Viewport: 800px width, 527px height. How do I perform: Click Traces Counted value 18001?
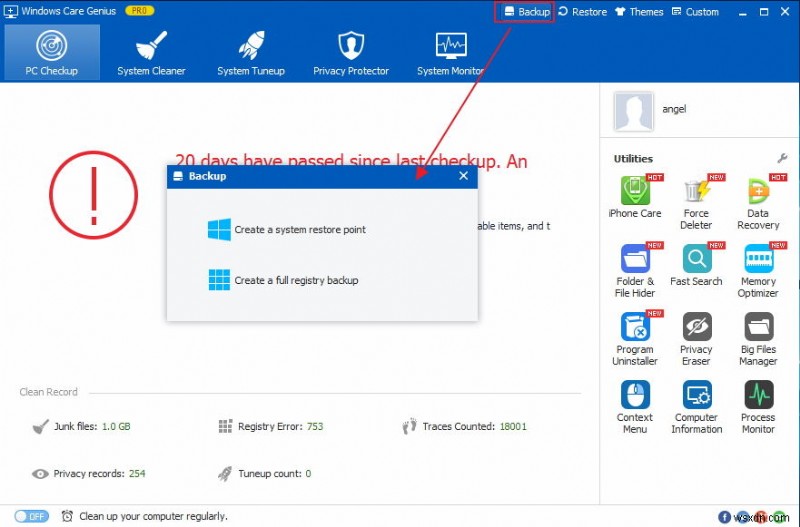pos(513,426)
